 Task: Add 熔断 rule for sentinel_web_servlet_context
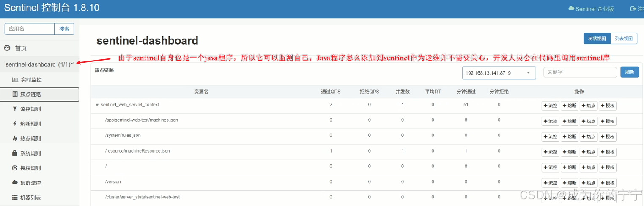[x=569, y=106]
